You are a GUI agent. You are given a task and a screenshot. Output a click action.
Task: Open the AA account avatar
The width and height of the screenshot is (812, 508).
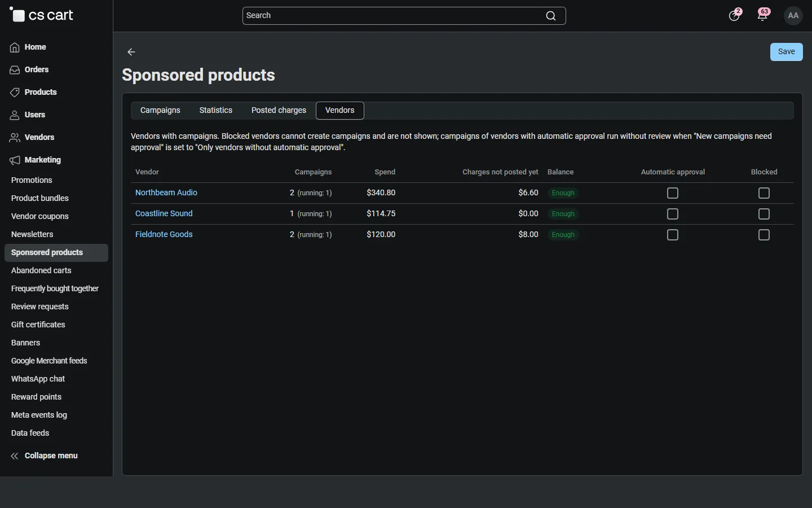794,16
